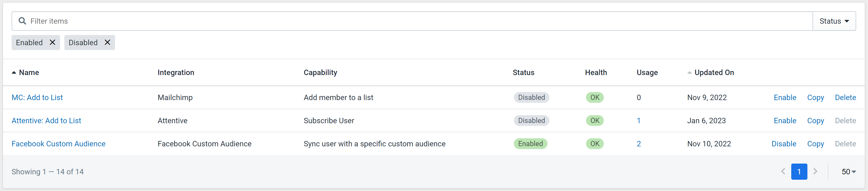Click the Integration column header
This screenshot has height=191, width=868.
[176, 72]
